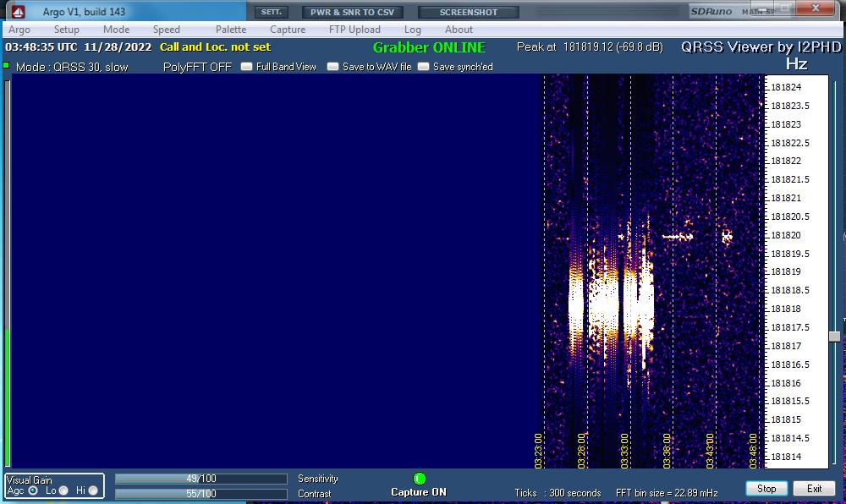Click the 181820 frequency scale label

tap(786, 235)
